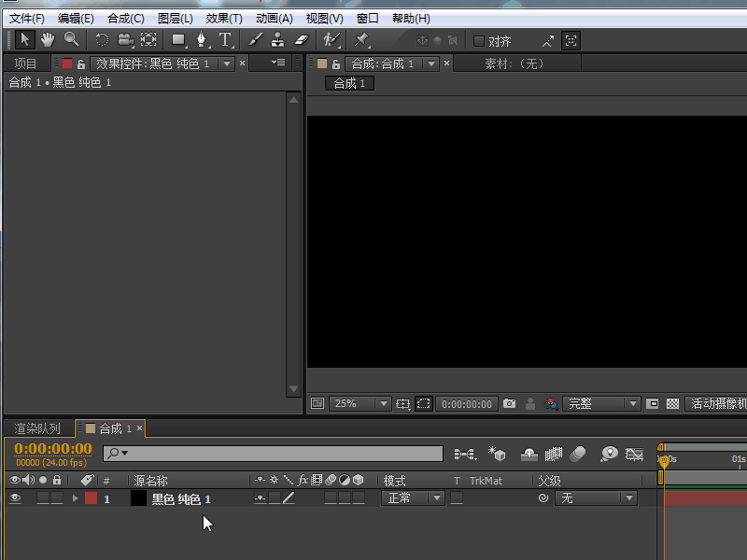Viewport: 747px width, 560px height.
Task: Enable frame blending for the composition
Action: (x=554, y=455)
